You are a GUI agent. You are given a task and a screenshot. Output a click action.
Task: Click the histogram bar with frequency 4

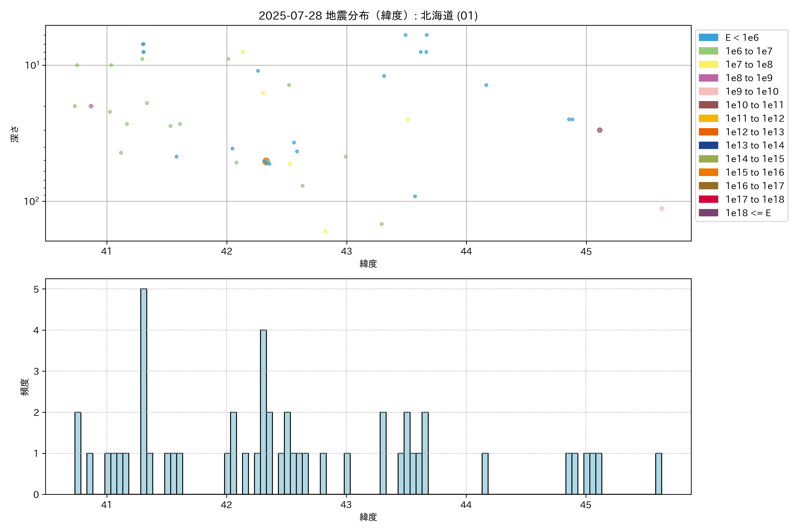263,412
